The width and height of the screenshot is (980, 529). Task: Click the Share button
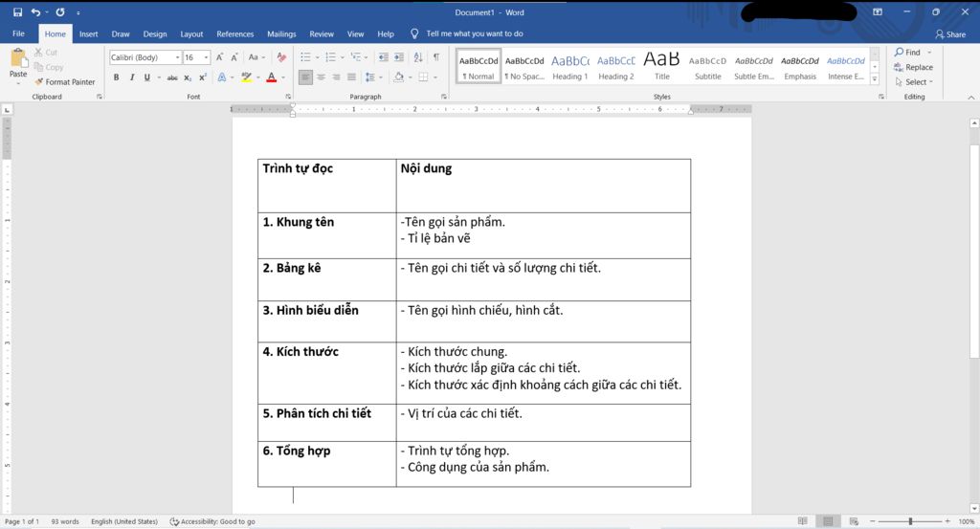[x=950, y=34]
